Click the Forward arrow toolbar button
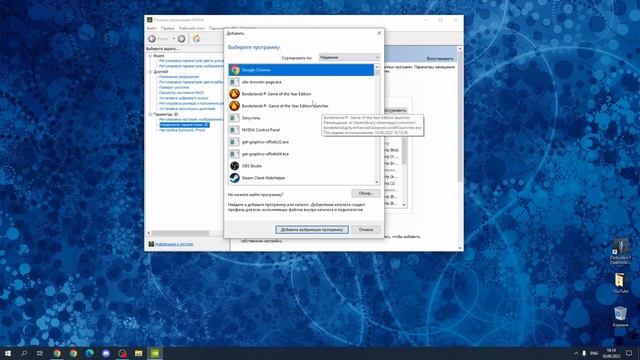The height and width of the screenshot is (360, 640). click(x=181, y=38)
